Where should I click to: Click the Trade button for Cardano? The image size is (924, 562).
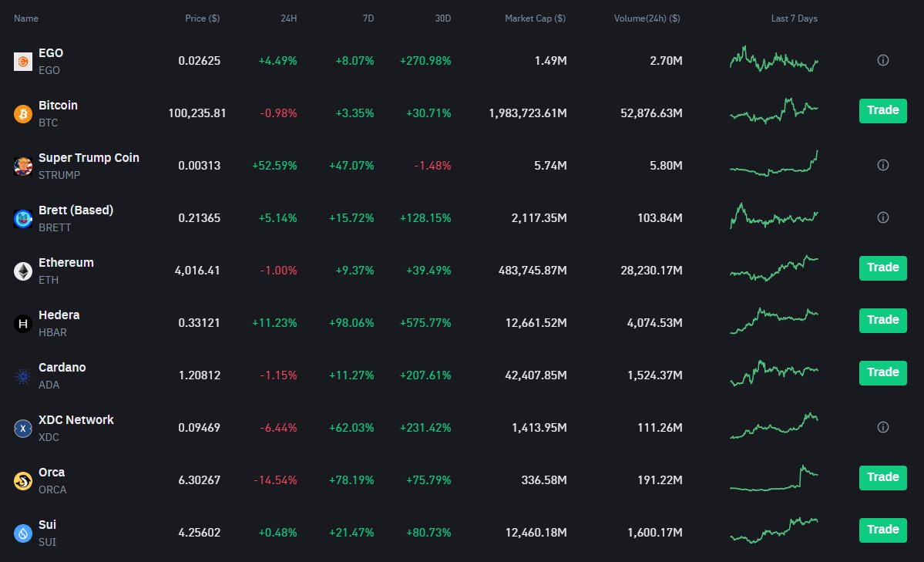click(882, 373)
